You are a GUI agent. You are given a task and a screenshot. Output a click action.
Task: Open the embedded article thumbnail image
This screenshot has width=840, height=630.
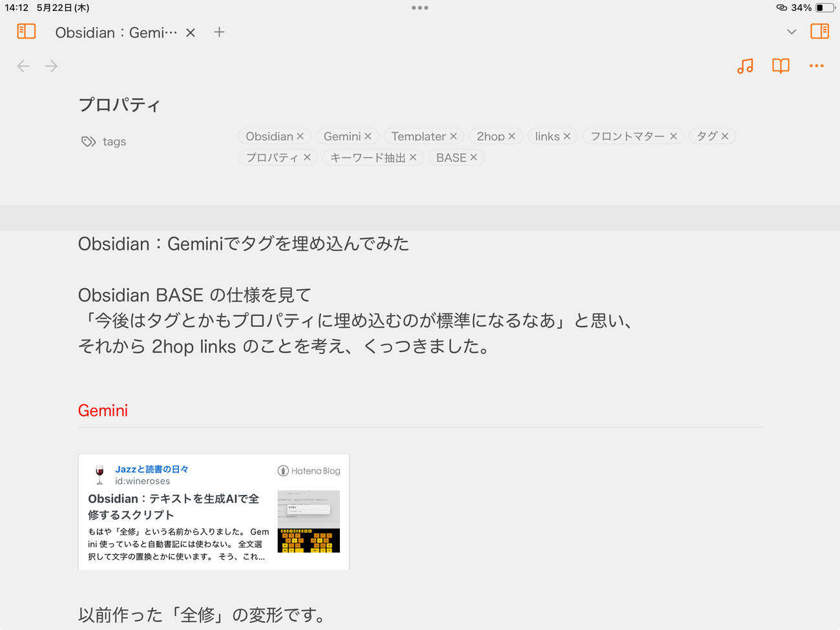click(x=309, y=521)
